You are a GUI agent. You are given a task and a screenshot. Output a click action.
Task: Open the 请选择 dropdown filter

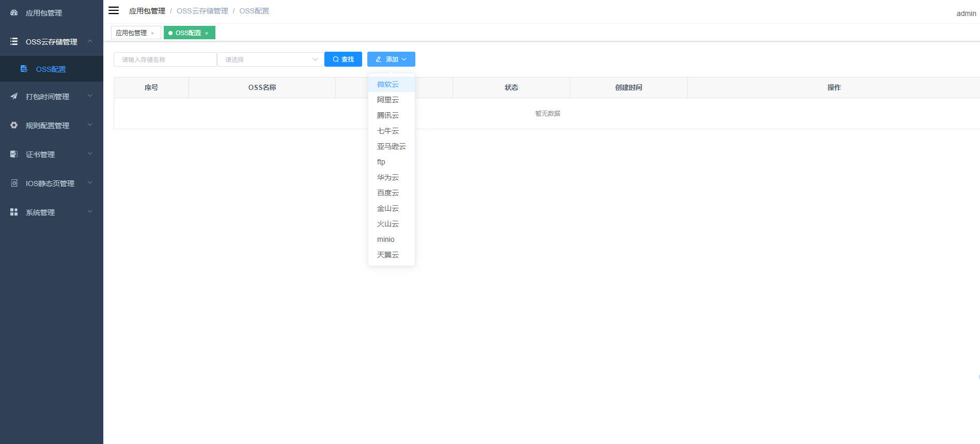tap(270, 59)
